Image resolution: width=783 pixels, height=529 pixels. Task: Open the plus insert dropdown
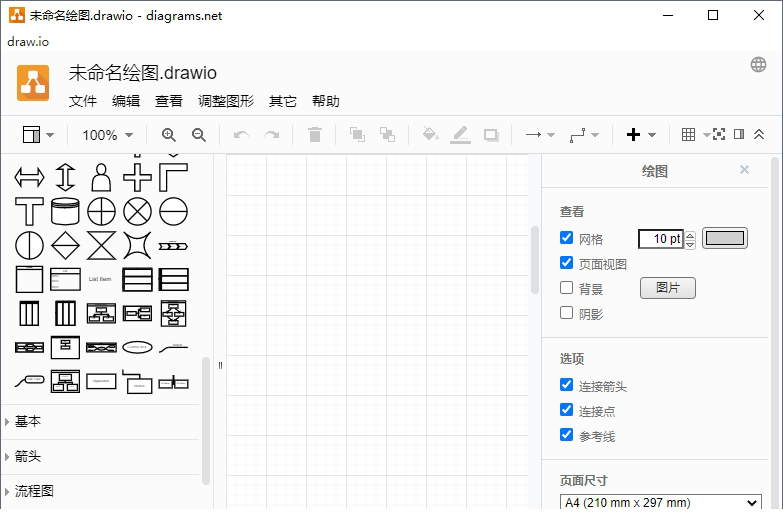pos(641,135)
